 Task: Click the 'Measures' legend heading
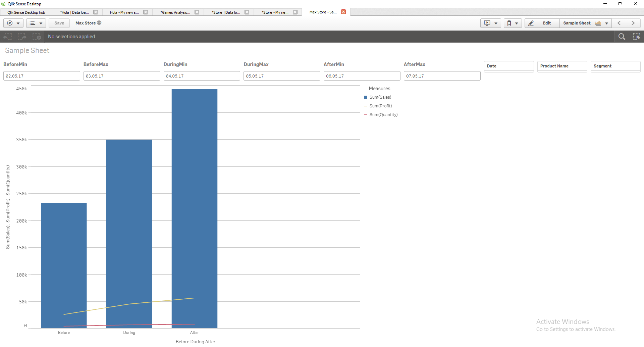point(379,89)
